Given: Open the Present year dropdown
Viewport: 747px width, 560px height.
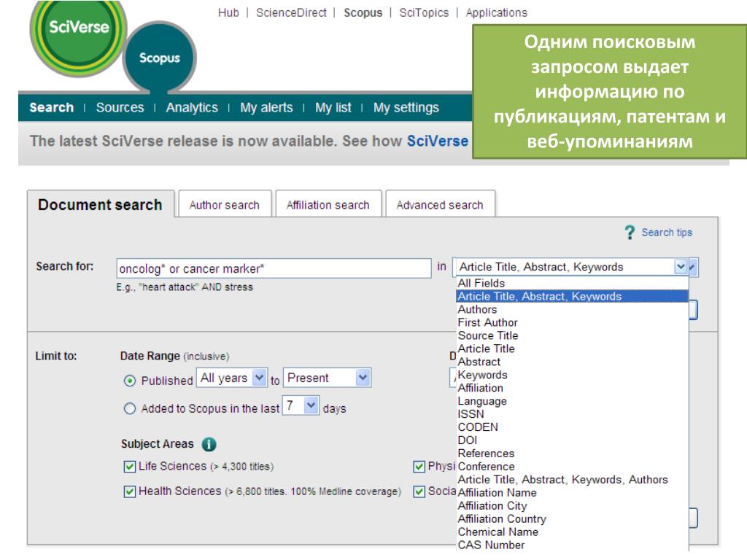Looking at the screenshot, I should 327,378.
